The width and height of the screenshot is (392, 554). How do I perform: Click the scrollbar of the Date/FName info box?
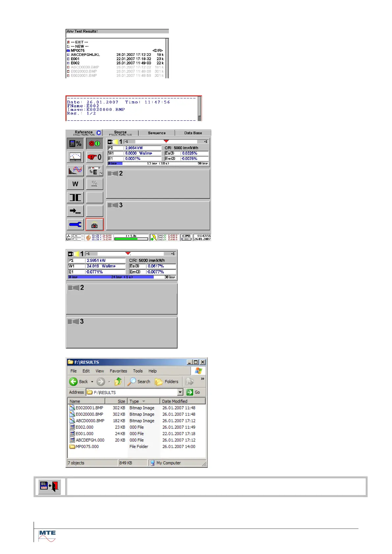(x=199, y=109)
